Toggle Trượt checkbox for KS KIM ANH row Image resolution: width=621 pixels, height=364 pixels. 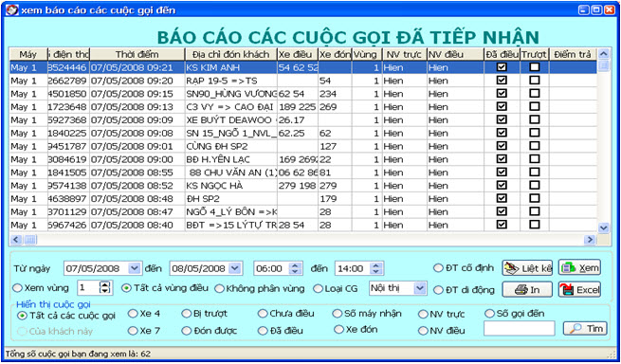point(535,67)
